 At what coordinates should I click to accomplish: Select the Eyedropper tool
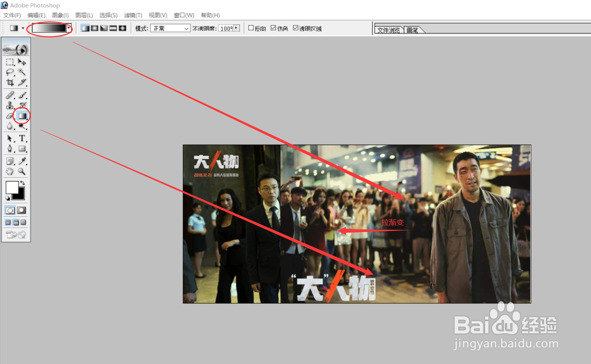(x=22, y=161)
